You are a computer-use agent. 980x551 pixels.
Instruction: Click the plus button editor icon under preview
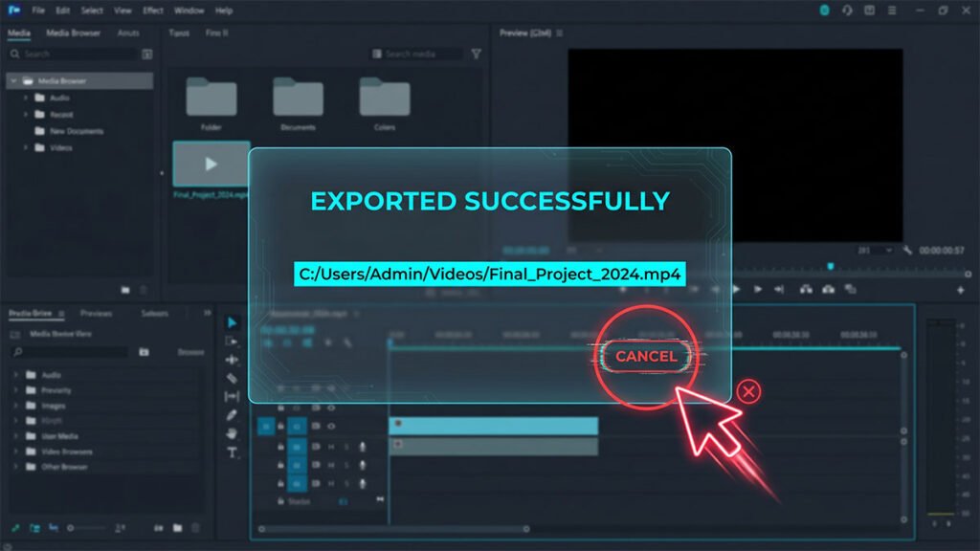[961, 290]
